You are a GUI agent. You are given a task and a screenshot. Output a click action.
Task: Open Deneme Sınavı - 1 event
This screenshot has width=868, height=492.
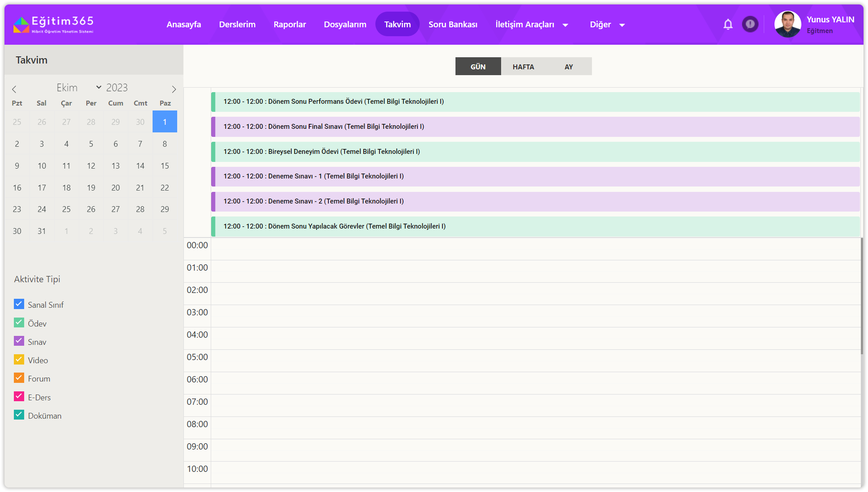point(536,176)
